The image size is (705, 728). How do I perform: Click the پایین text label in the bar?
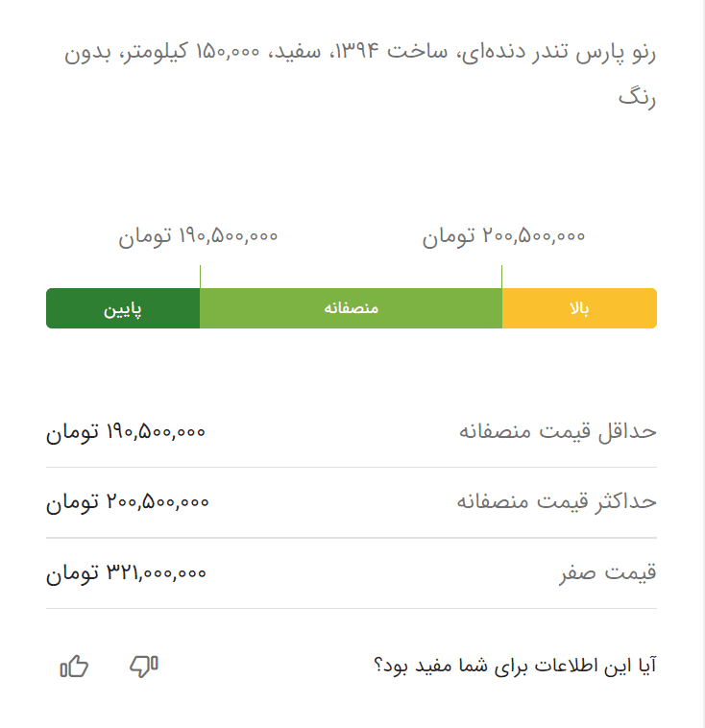123,309
